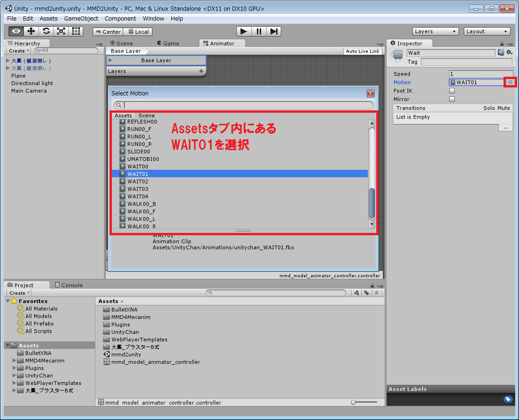Open the File menu

tap(12, 19)
